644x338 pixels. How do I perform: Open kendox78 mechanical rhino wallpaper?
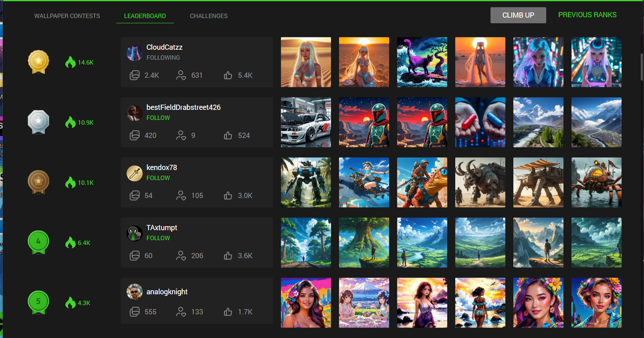[480, 182]
